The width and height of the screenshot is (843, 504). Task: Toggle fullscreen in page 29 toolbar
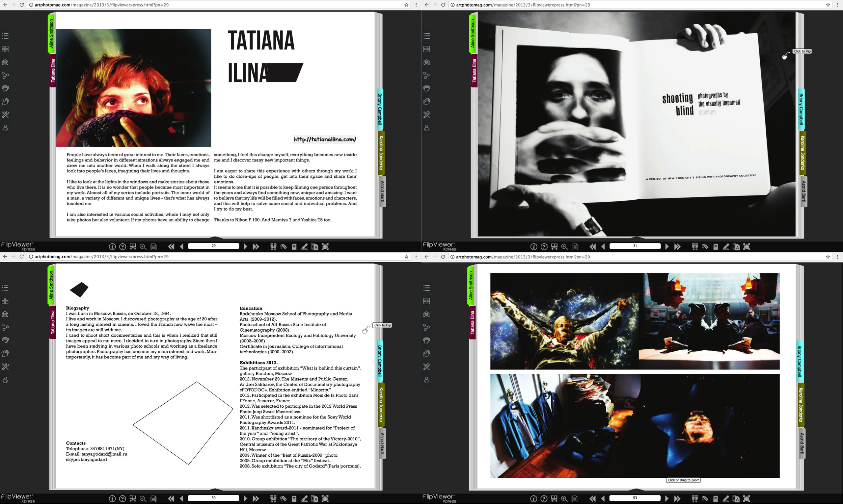pos(325,246)
